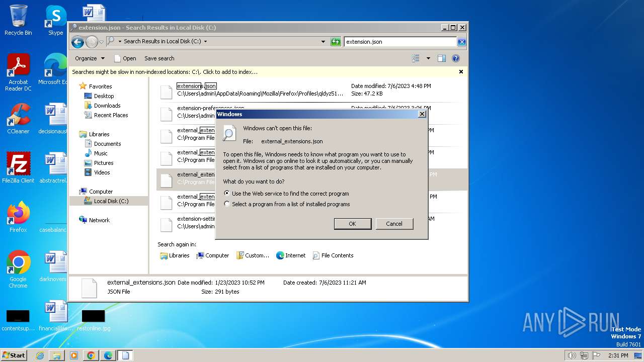Image resolution: width=644 pixels, height=362 pixels.
Task: Search again in Libraries
Action: (x=175, y=255)
